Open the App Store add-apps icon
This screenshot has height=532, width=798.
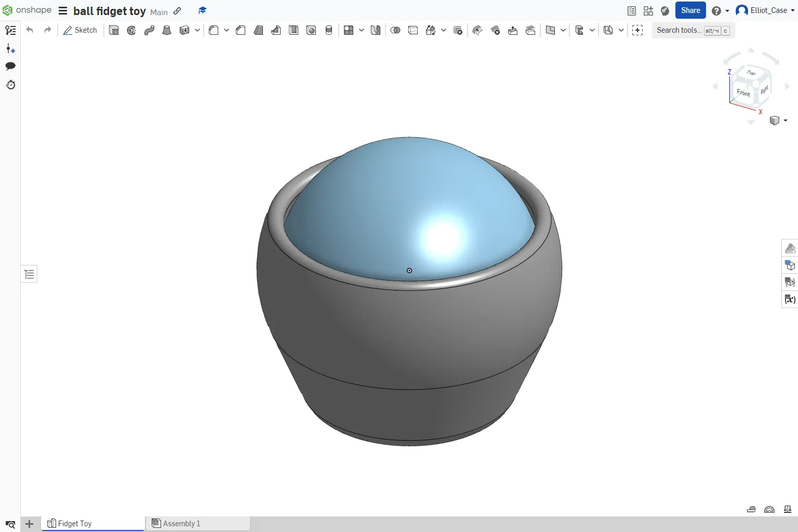648,11
